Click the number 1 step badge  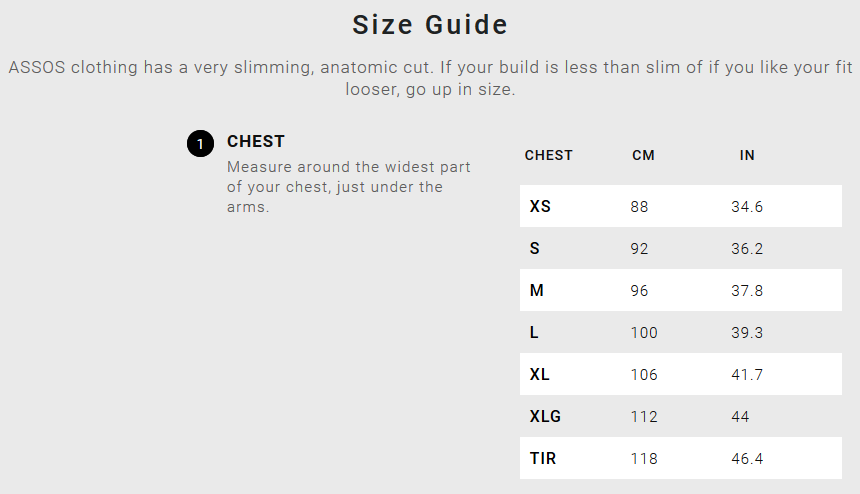tap(200, 144)
